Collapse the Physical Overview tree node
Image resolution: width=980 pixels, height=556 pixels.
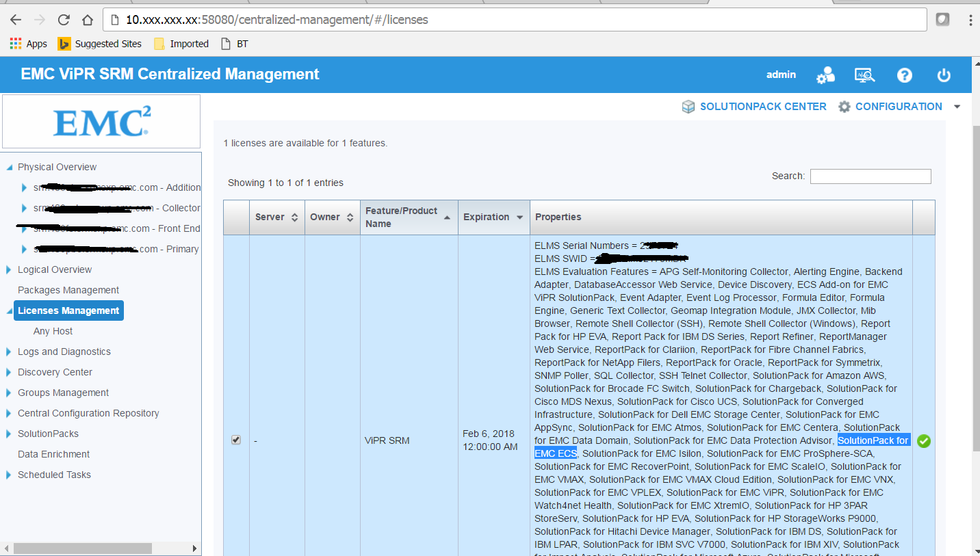pyautogui.click(x=10, y=167)
